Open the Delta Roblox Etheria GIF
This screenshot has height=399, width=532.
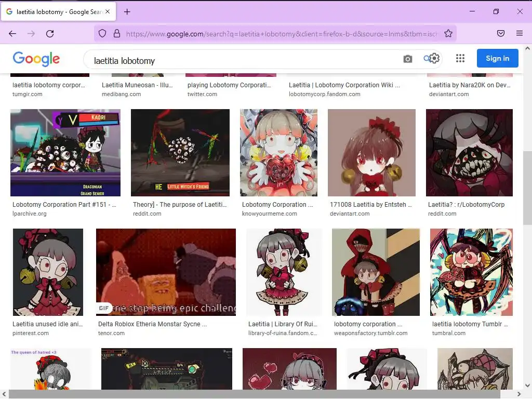(x=166, y=272)
